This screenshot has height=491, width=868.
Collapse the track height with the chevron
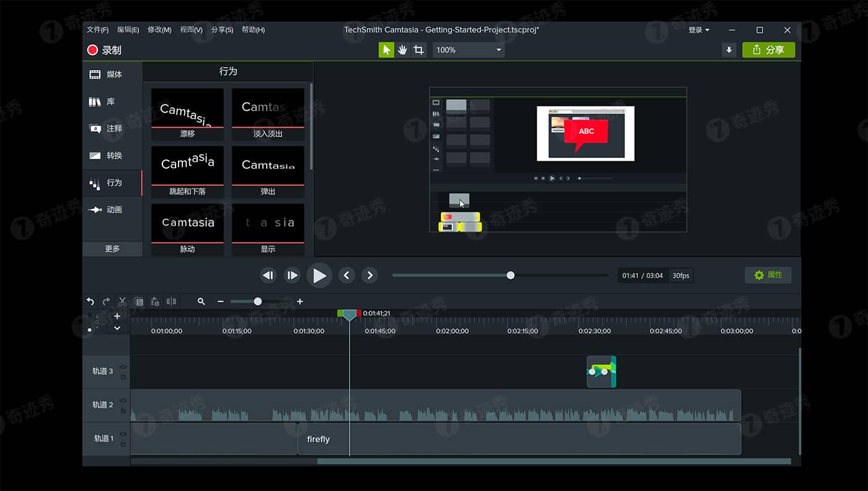(117, 328)
